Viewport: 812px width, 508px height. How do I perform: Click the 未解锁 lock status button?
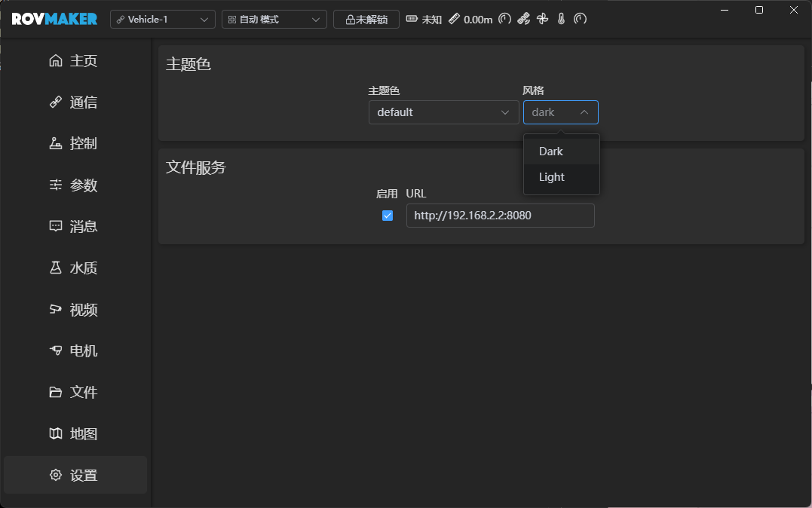coord(366,19)
